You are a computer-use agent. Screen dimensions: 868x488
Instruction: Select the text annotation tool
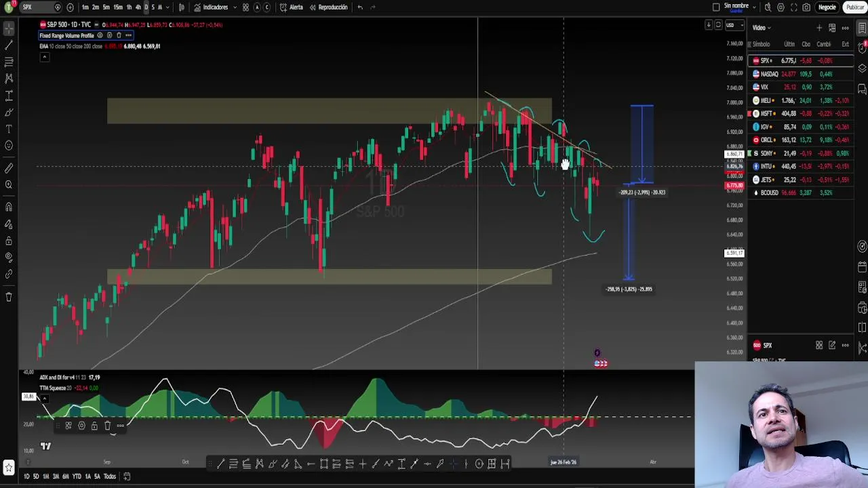[x=9, y=129]
